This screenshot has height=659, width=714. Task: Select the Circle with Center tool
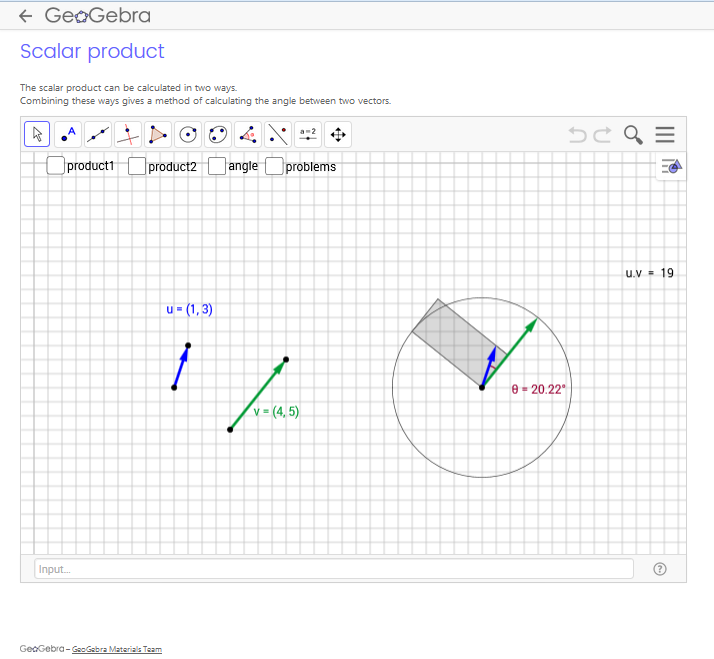tap(188, 134)
